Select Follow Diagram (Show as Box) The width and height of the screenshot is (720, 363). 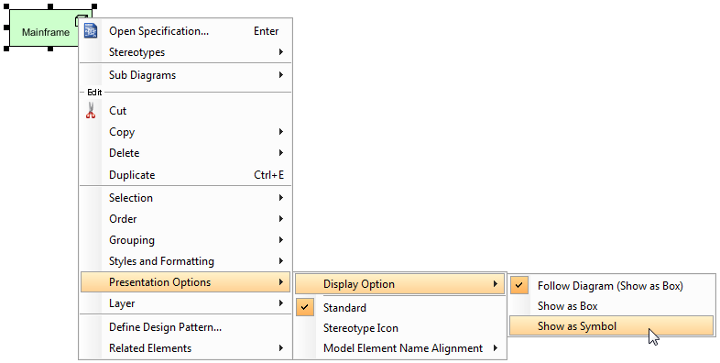tap(612, 286)
